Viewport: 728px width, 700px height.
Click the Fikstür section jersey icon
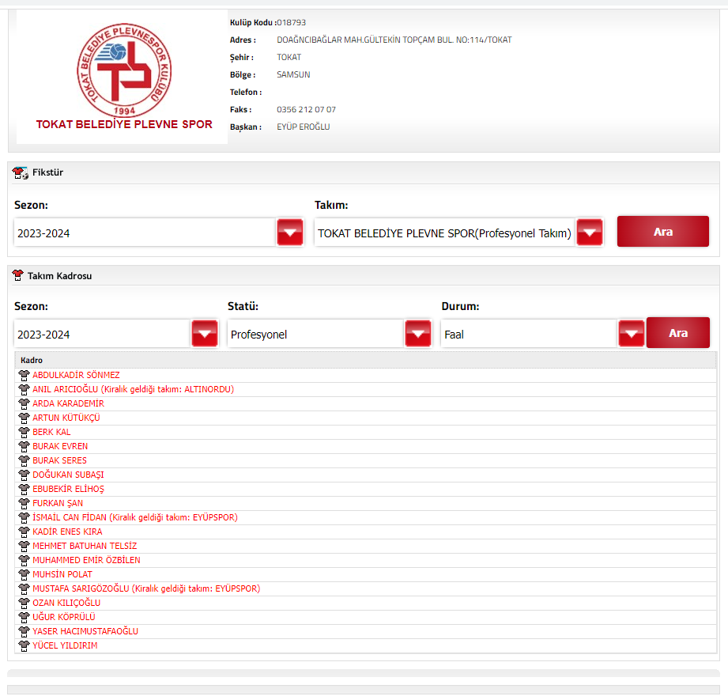tap(20, 172)
